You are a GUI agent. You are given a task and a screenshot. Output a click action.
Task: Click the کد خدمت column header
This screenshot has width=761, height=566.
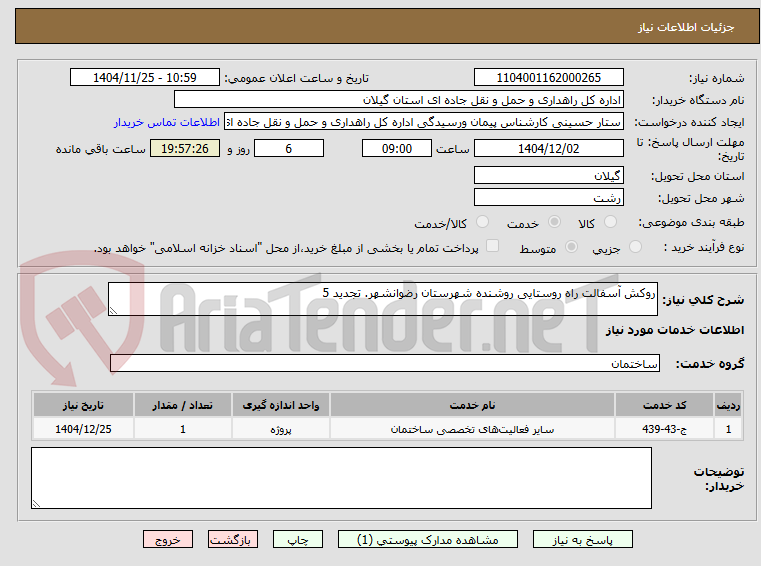(x=664, y=405)
